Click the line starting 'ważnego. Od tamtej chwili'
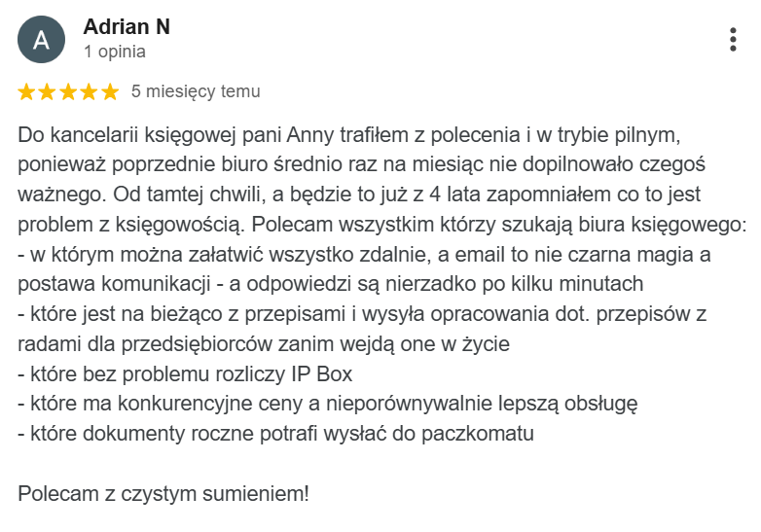The image size is (761, 532). tap(359, 195)
